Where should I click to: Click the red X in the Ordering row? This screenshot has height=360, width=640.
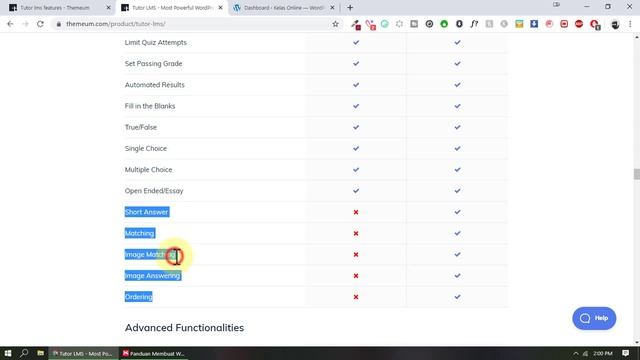(x=356, y=297)
